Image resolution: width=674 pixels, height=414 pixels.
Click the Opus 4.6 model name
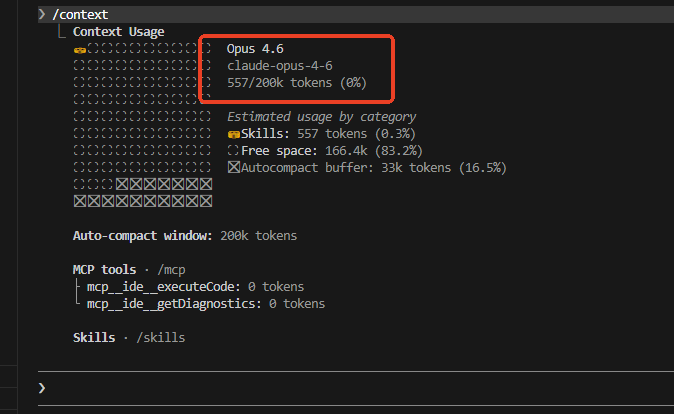tap(255, 49)
